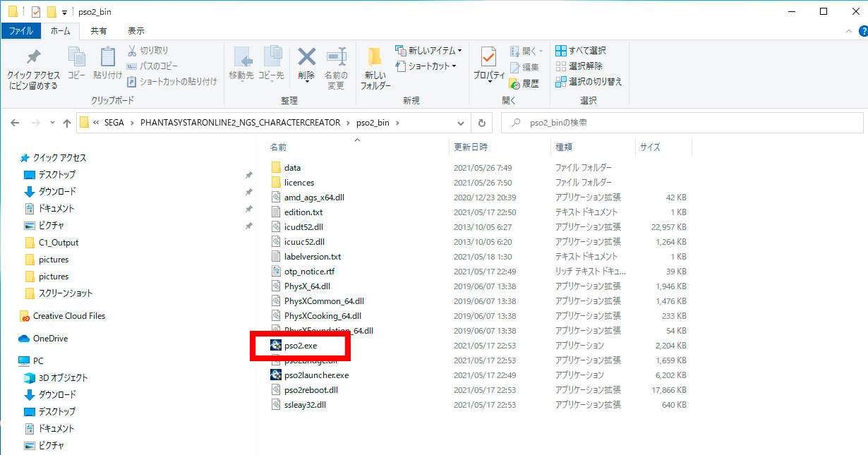Open the recent locations dropdown arrow
The width and height of the screenshot is (868, 455).
point(53,123)
